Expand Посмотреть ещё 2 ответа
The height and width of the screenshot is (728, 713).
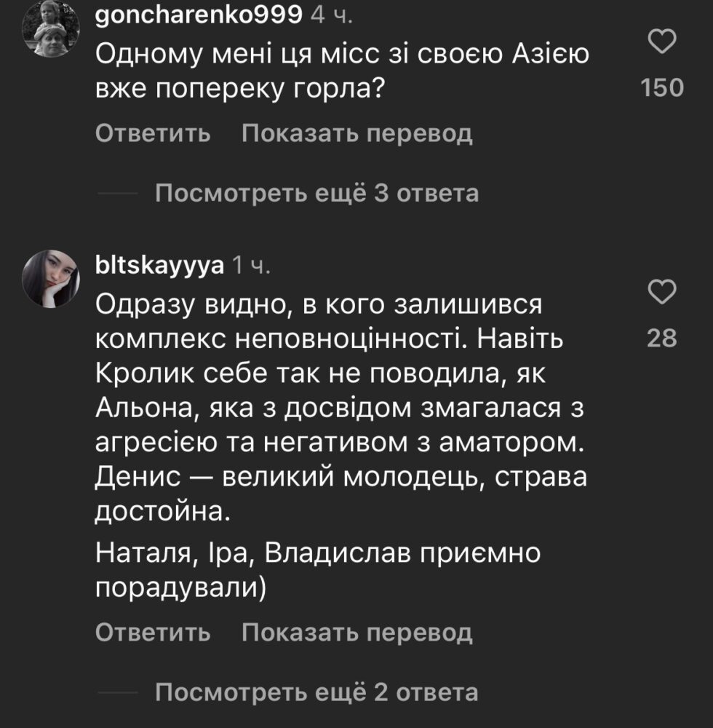coord(317,692)
